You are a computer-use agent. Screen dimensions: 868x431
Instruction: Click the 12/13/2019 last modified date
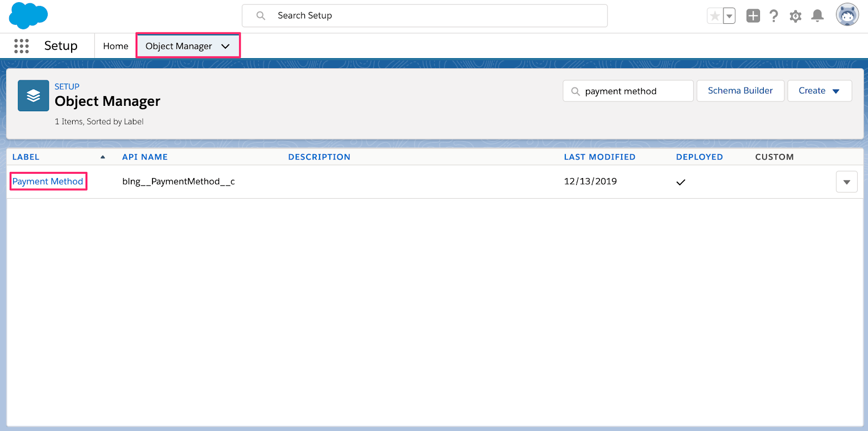pos(590,181)
